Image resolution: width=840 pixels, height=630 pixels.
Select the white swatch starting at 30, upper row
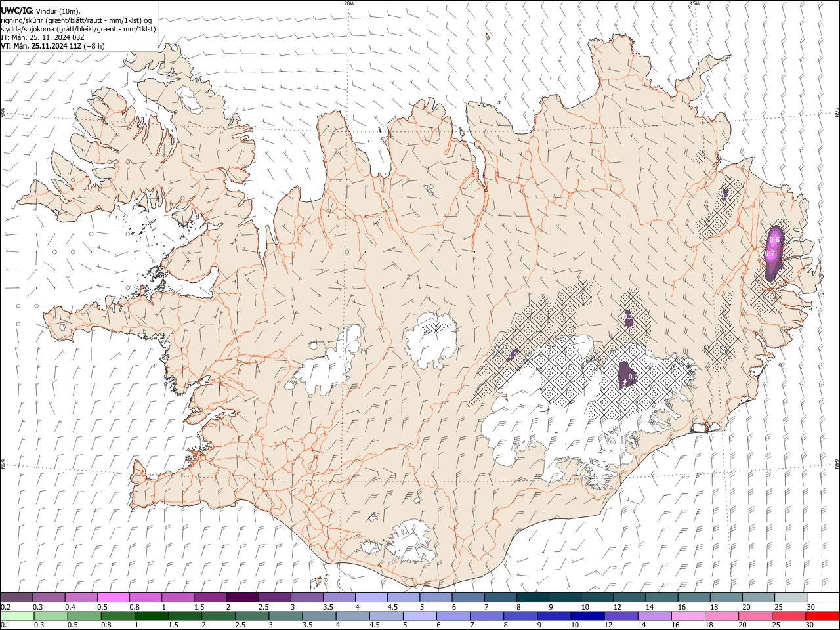(x=822, y=597)
